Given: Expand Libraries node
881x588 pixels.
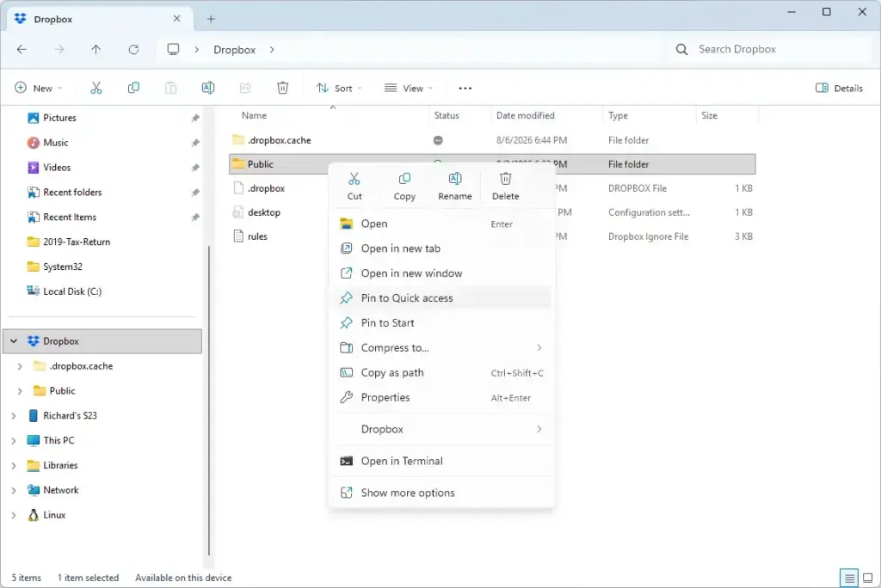Looking at the screenshot, I should point(14,465).
